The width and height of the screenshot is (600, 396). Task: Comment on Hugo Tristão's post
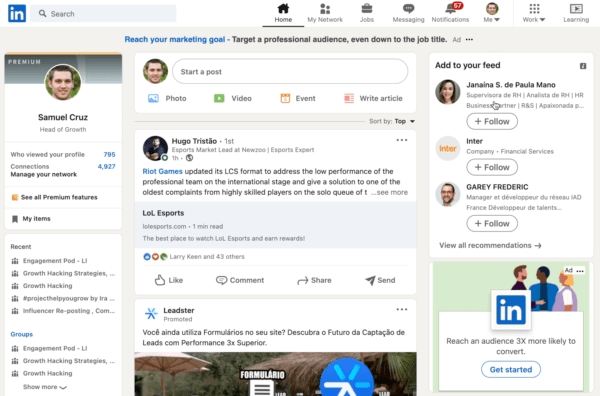[x=240, y=280]
